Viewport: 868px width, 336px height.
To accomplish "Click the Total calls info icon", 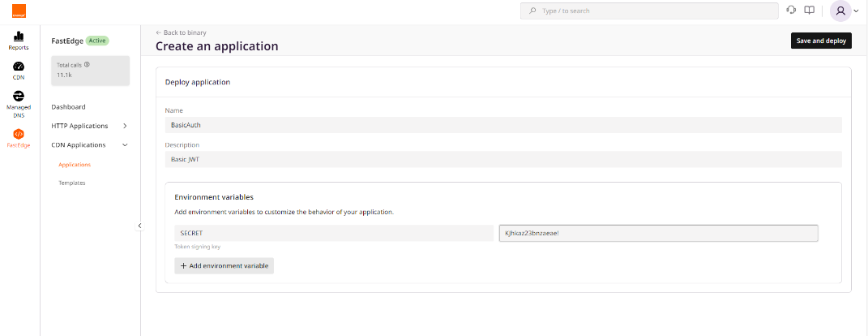I will 87,64.
